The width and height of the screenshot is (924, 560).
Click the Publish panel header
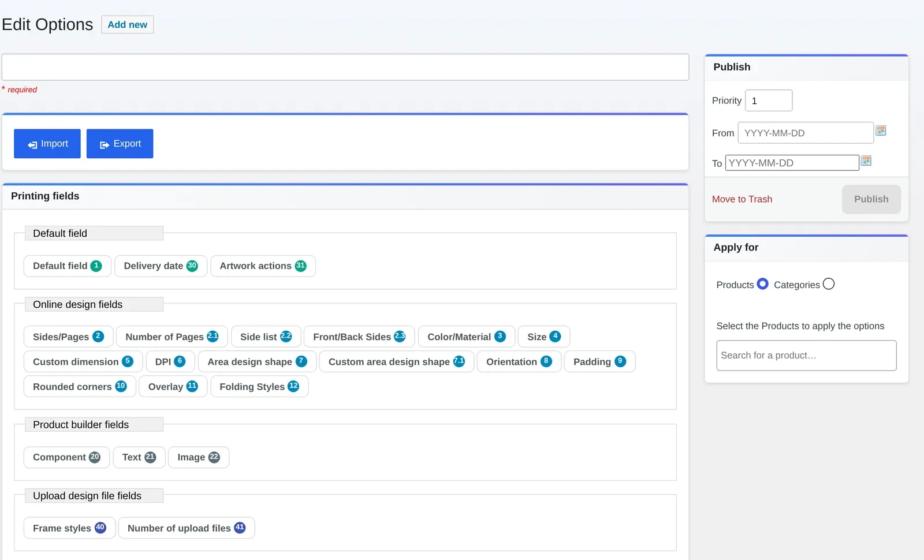coord(806,68)
